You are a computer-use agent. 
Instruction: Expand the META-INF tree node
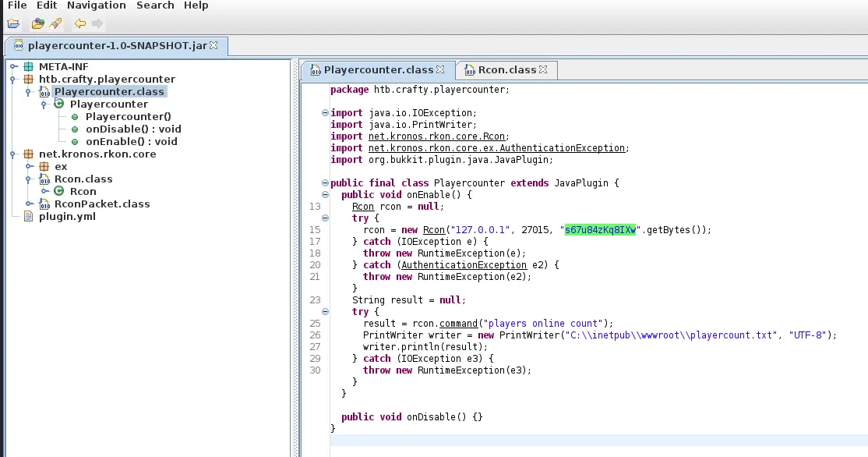click(14, 66)
